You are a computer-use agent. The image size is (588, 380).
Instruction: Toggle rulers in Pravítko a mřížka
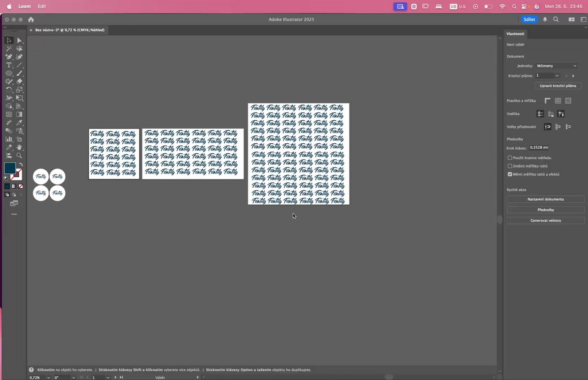pyautogui.click(x=548, y=101)
